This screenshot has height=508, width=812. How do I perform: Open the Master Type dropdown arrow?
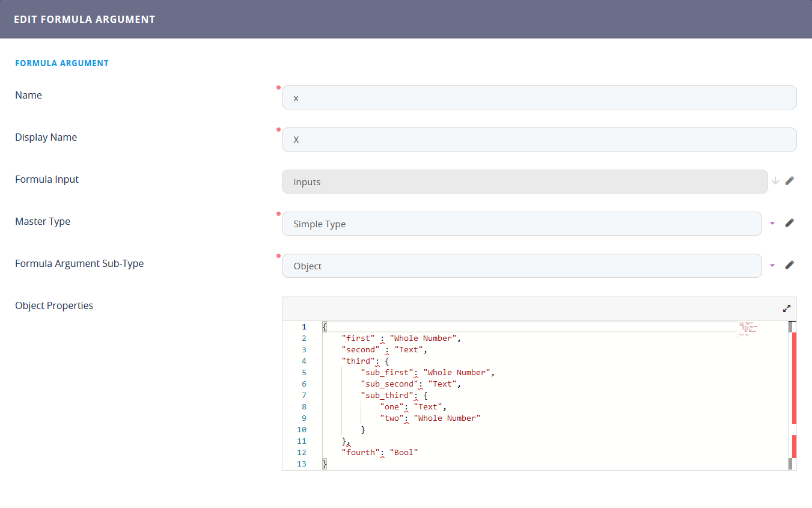tap(773, 223)
